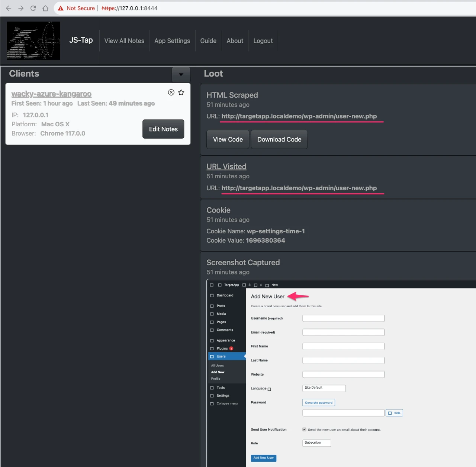Open the Guide page
This screenshot has height=467, width=476.
pos(208,41)
